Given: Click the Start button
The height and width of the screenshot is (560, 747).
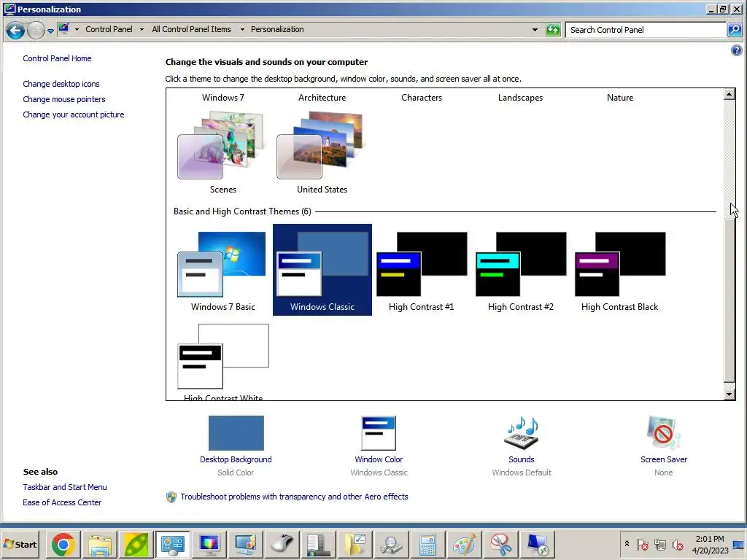Looking at the screenshot, I should coord(20,544).
